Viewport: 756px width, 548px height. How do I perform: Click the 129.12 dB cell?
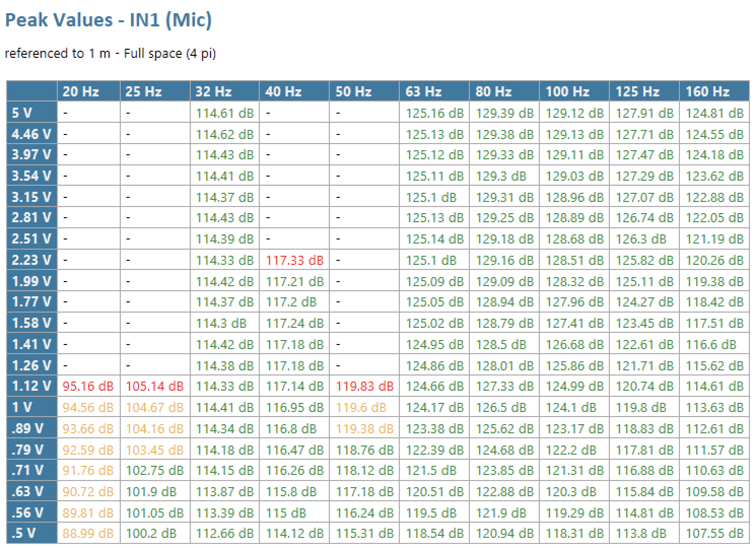574,113
